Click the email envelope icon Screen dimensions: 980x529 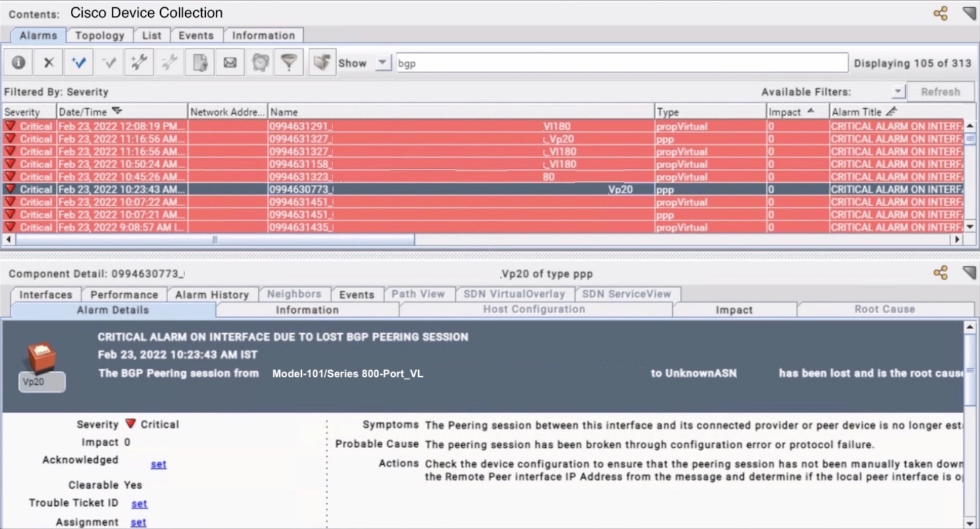[230, 63]
